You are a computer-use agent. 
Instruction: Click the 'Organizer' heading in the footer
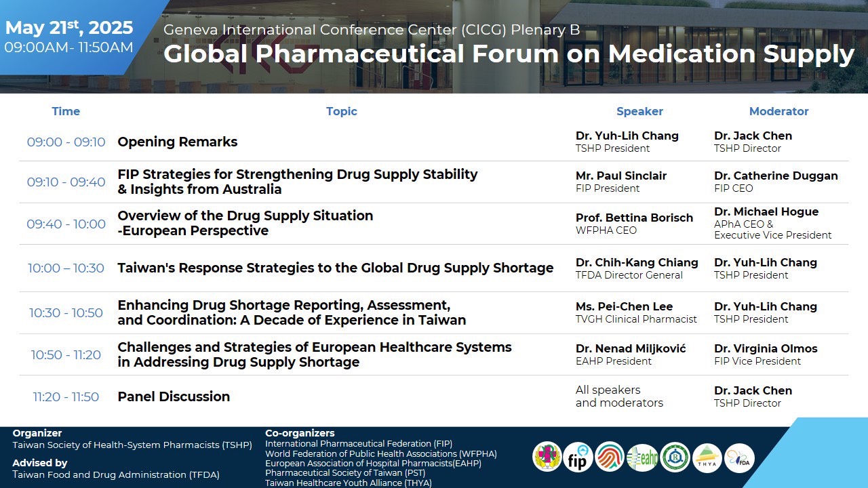pos(37,433)
